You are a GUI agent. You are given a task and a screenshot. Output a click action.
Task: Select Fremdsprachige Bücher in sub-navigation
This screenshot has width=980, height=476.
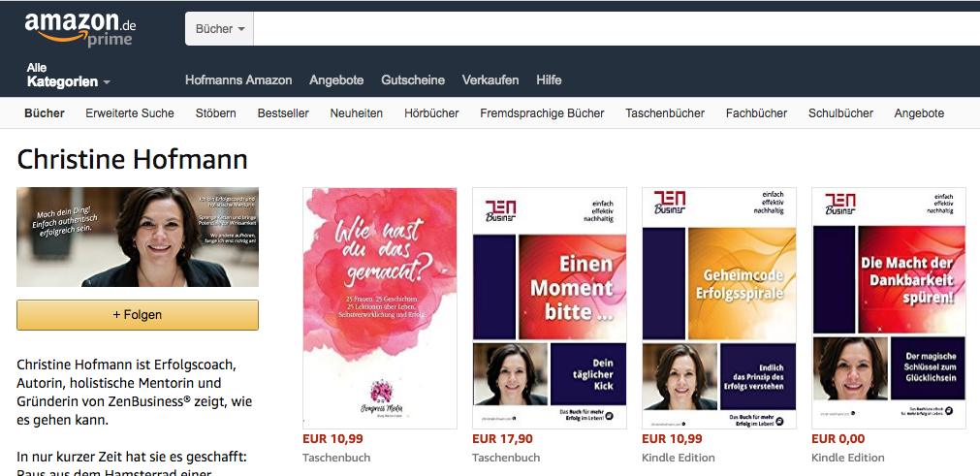point(542,113)
